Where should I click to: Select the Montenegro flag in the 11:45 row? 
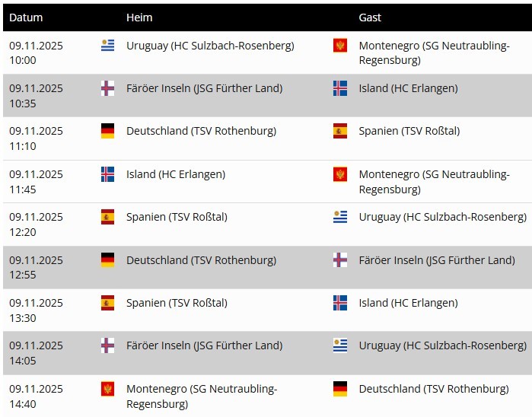pyautogui.click(x=340, y=174)
